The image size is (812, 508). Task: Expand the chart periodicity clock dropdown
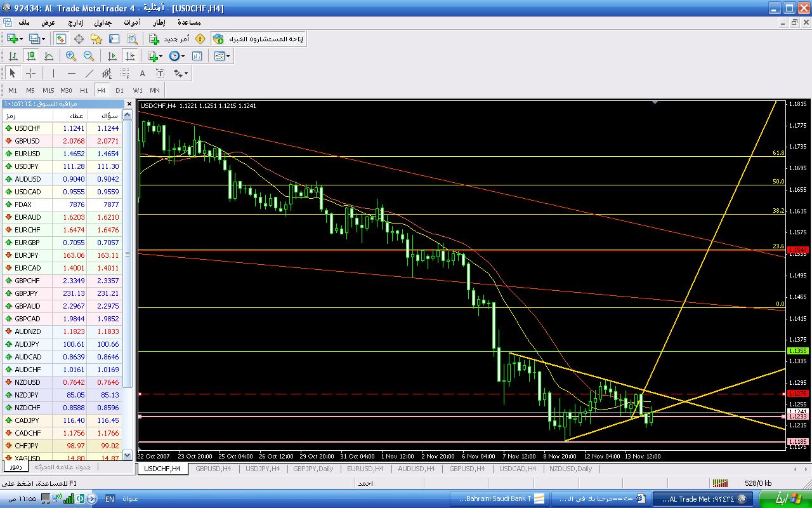(x=178, y=56)
